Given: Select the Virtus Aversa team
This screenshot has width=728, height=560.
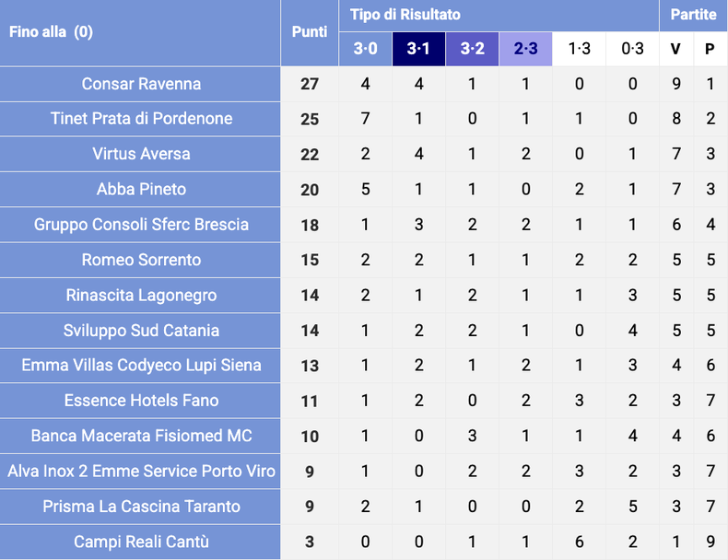Looking at the screenshot, I should [x=141, y=154].
